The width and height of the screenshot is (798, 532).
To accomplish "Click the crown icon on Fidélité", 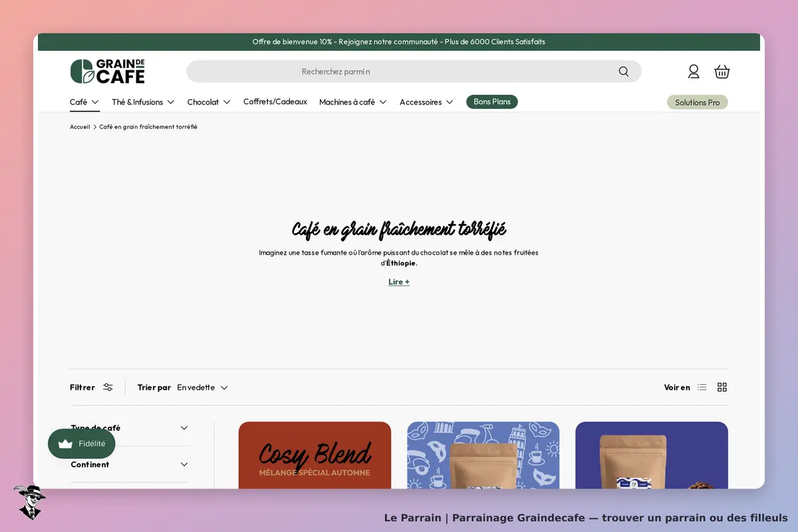I will pos(65,444).
